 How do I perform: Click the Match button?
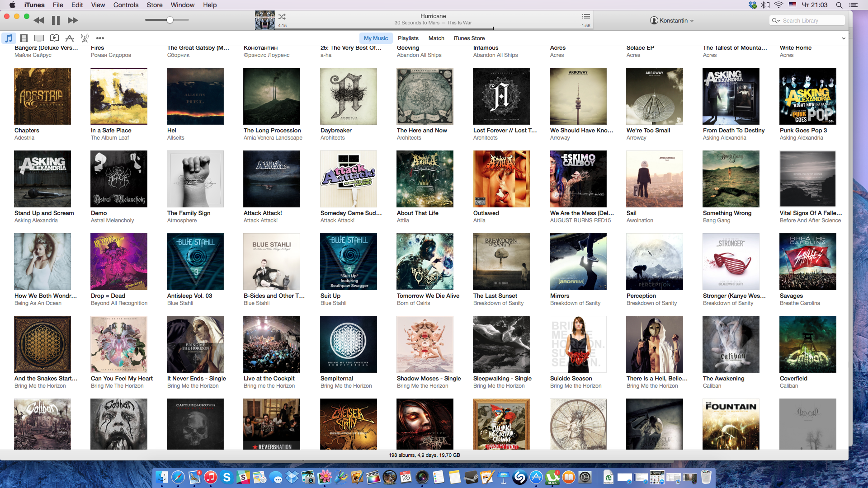(436, 38)
